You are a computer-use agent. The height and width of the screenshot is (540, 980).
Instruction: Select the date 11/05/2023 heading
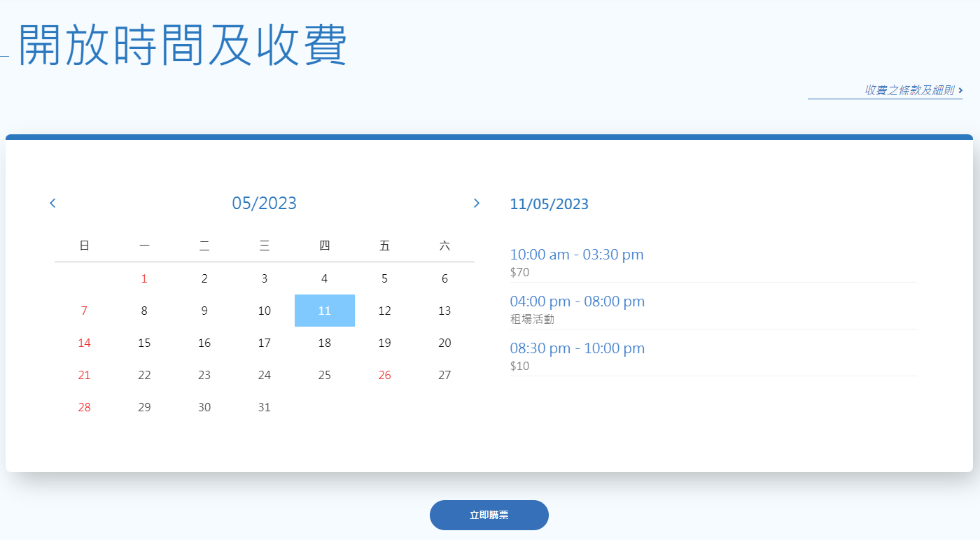pos(549,204)
